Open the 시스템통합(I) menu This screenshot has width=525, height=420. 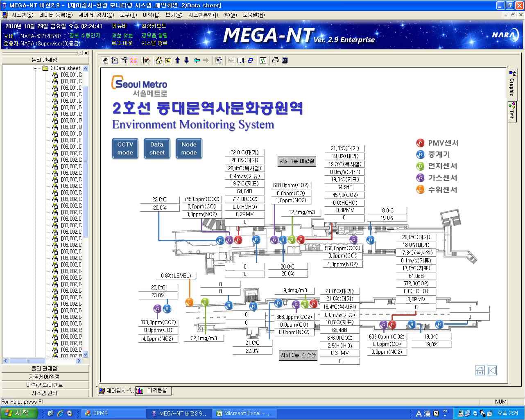(204, 15)
